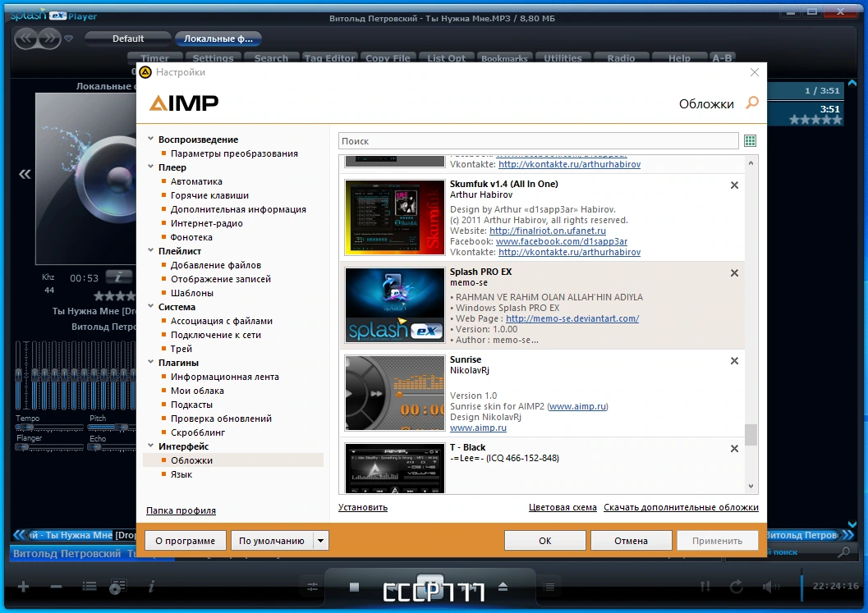
Task: Toggle the repeat circular arrow icon
Action: tap(737, 587)
